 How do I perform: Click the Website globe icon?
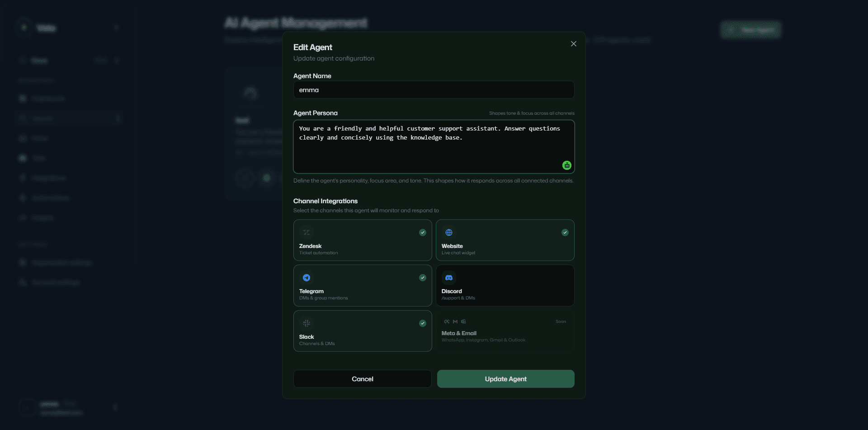pyautogui.click(x=449, y=232)
